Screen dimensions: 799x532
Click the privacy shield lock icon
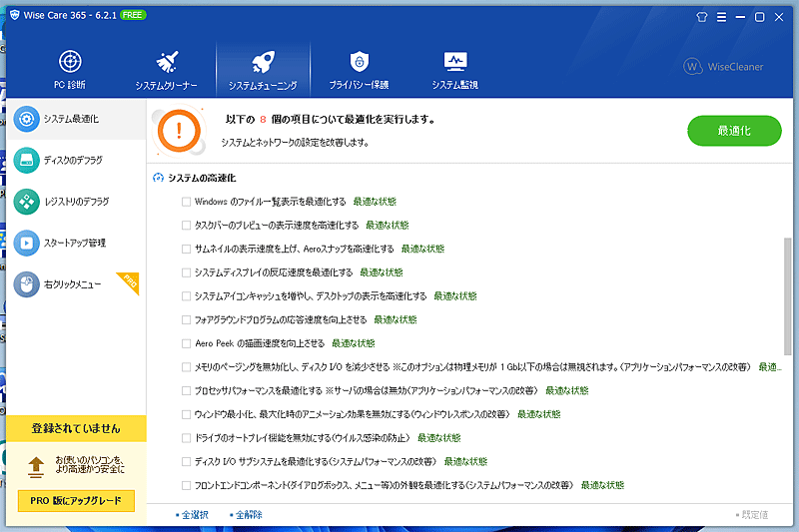[360, 62]
